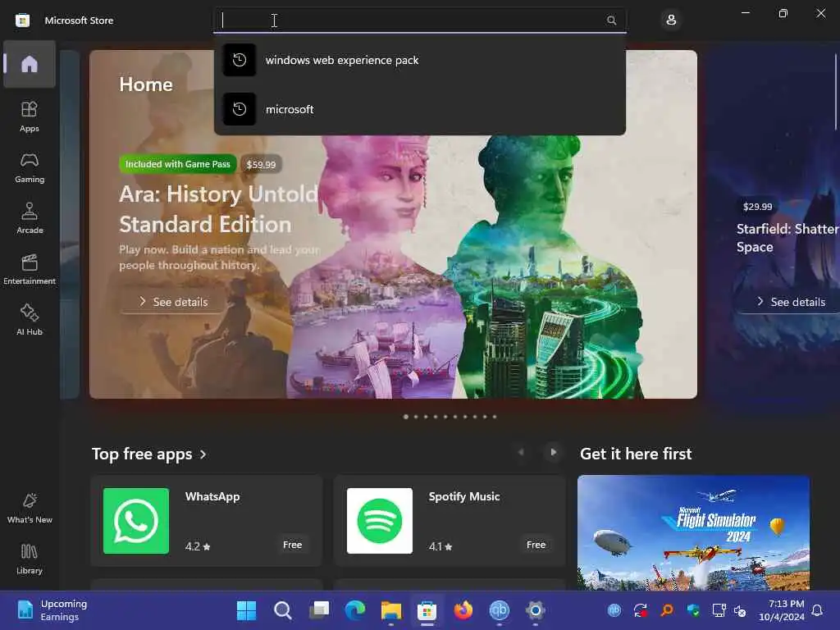Click the 'Get it here first' heading

(x=636, y=454)
